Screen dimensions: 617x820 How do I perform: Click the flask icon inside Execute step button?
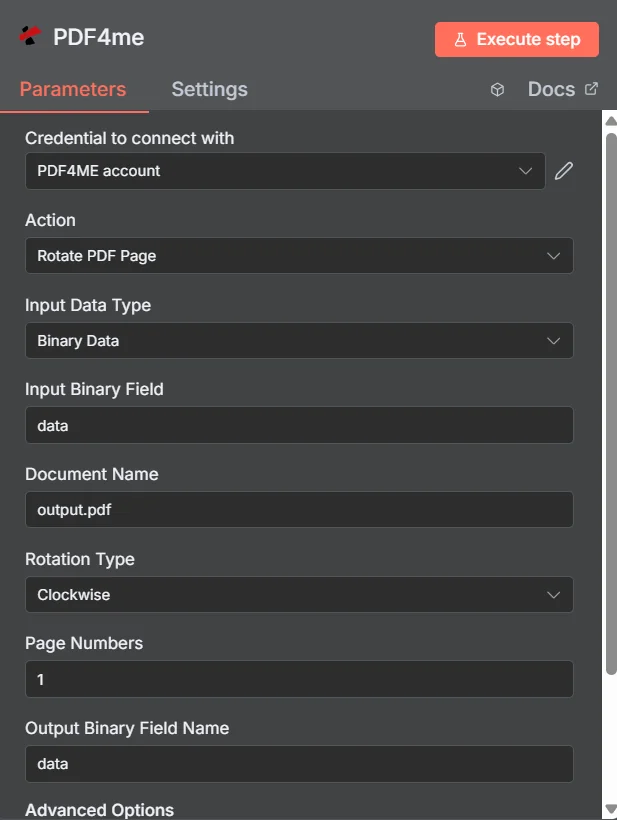pyautogui.click(x=461, y=39)
